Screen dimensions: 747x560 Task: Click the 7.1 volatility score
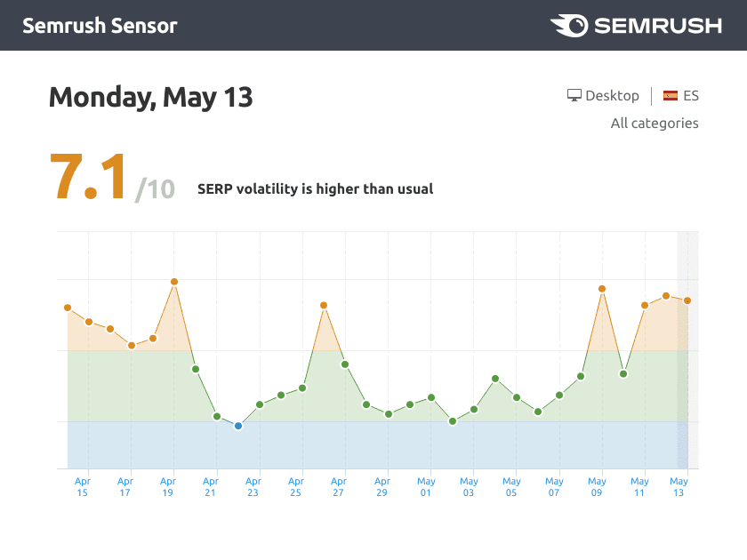point(88,178)
